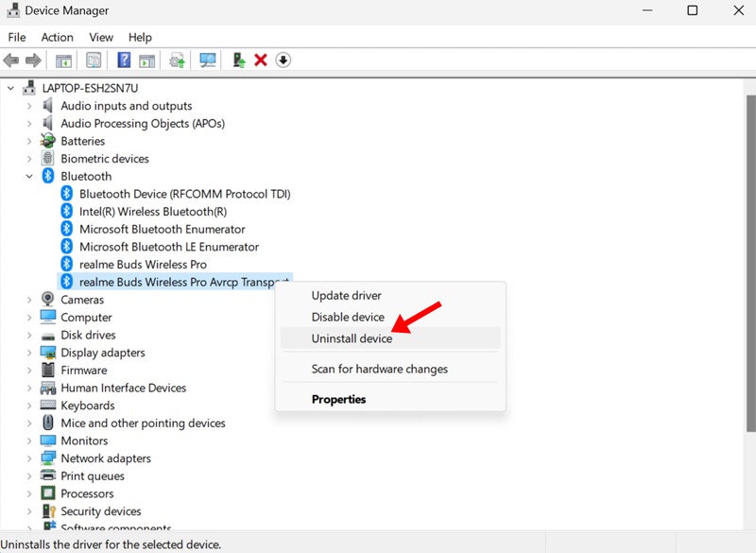Select Microsoft Bluetooth LE Enumerator device

click(168, 247)
